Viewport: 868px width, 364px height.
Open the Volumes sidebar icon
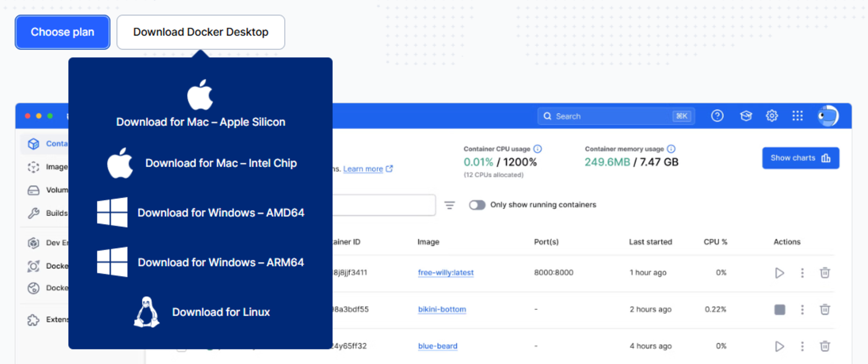[33, 190]
